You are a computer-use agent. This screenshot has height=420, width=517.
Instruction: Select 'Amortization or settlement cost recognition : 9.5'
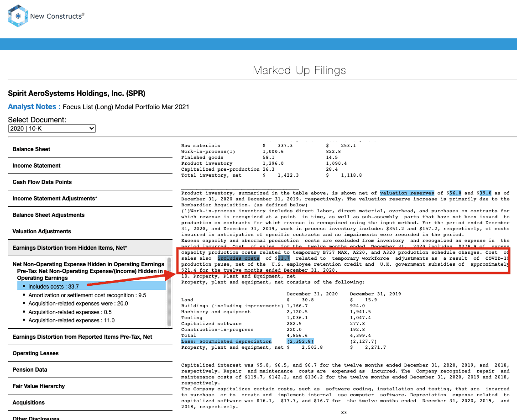pos(87,295)
